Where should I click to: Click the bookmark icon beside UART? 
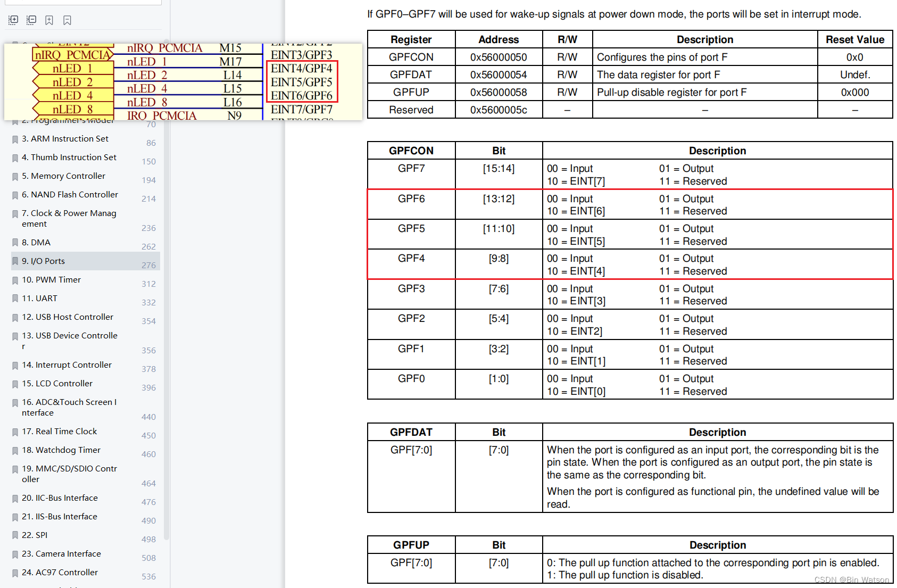15,299
